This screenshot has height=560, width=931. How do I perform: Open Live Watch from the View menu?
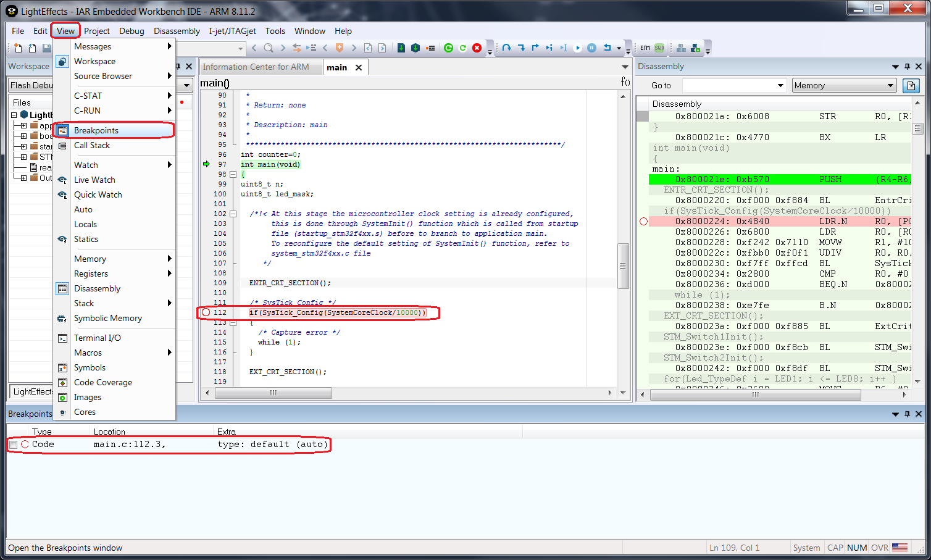94,180
